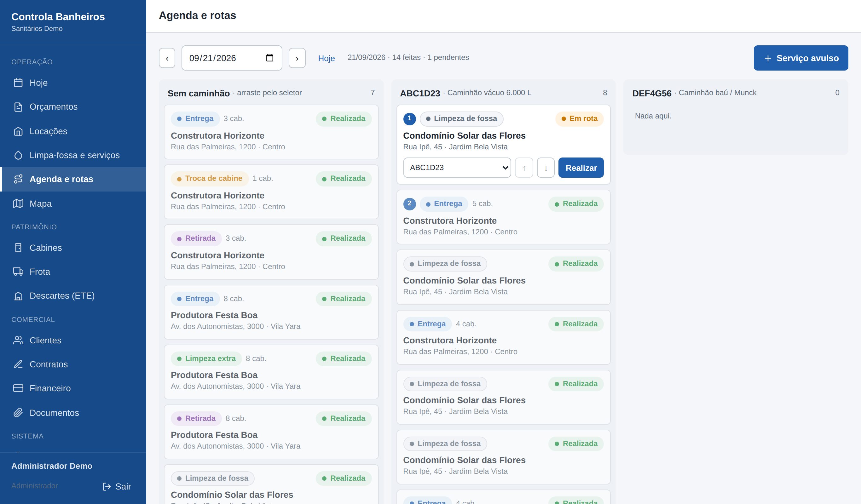Click the Financeiro card icon
This screenshot has height=504, width=861.
18,388
